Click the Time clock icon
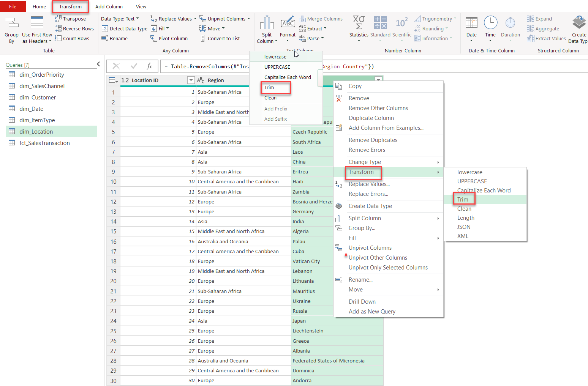 [x=491, y=23]
